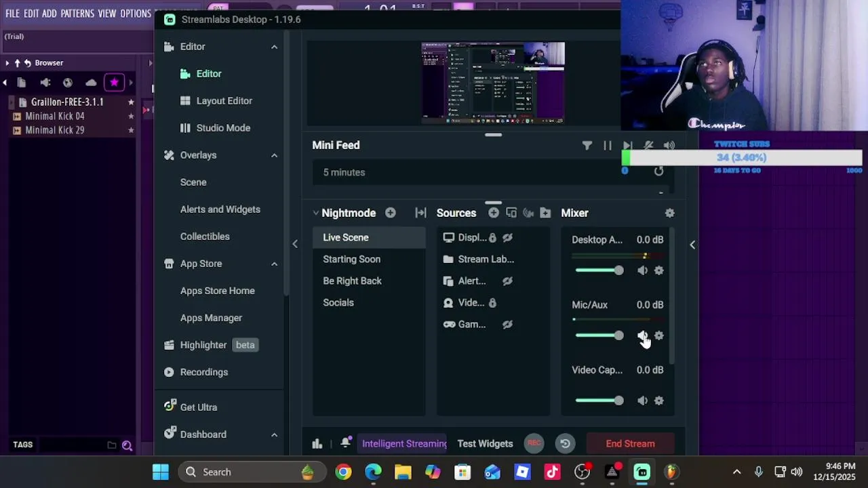Open FL Studio PATTERNS menu
The height and width of the screenshot is (488, 868).
(x=77, y=14)
